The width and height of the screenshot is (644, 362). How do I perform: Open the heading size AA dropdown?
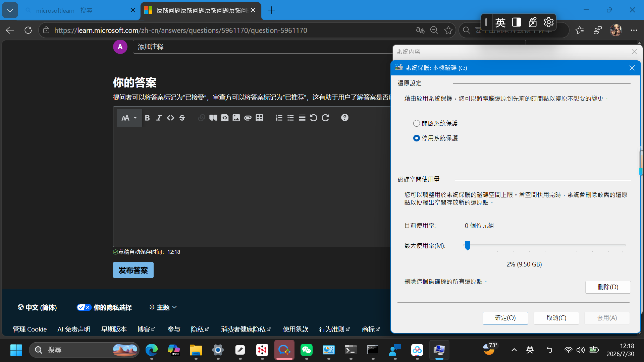(129, 118)
